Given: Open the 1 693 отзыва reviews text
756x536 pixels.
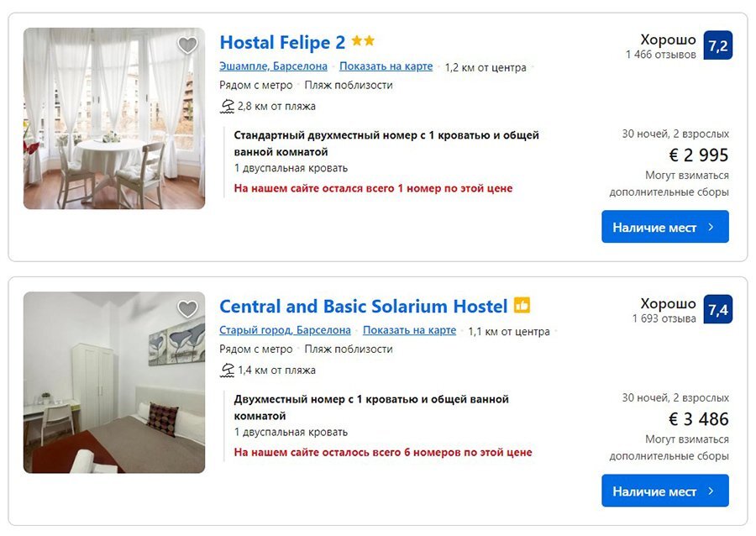Looking at the screenshot, I should [x=664, y=318].
